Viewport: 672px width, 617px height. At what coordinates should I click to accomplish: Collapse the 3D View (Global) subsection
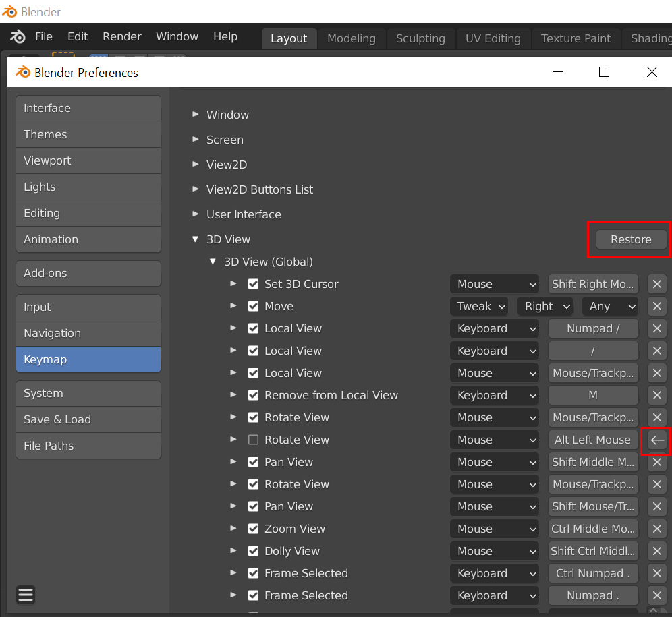click(213, 262)
